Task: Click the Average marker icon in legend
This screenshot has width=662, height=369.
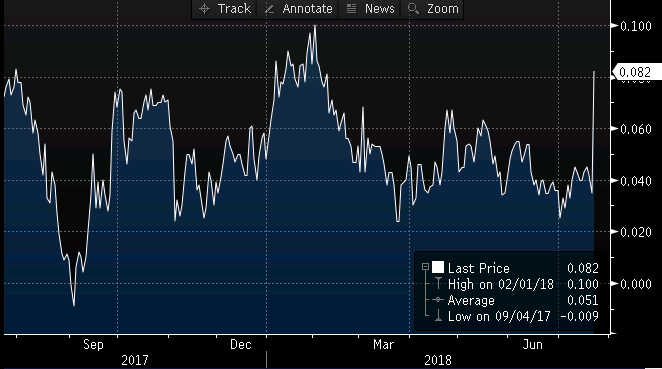Action: (x=438, y=300)
